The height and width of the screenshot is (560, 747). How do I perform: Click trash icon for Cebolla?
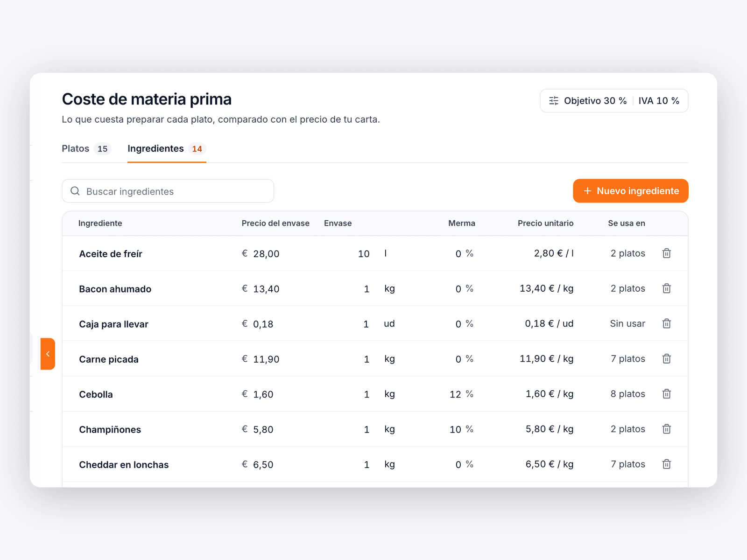[667, 394]
